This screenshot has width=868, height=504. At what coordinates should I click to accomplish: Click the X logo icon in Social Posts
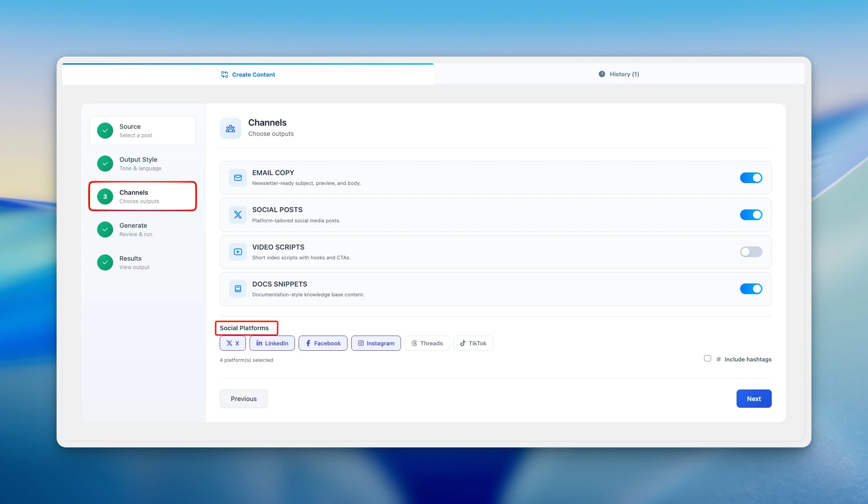pyautogui.click(x=237, y=215)
